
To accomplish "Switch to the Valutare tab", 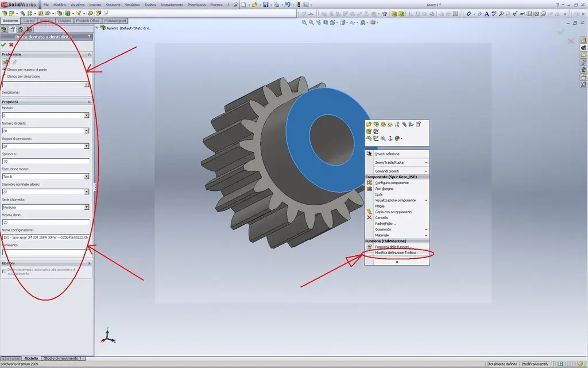I will [x=64, y=21].
